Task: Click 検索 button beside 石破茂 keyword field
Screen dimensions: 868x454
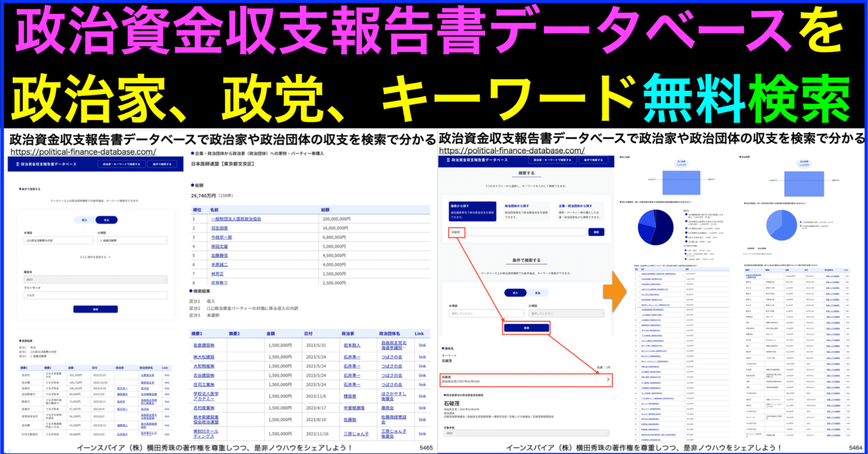Action: point(596,232)
